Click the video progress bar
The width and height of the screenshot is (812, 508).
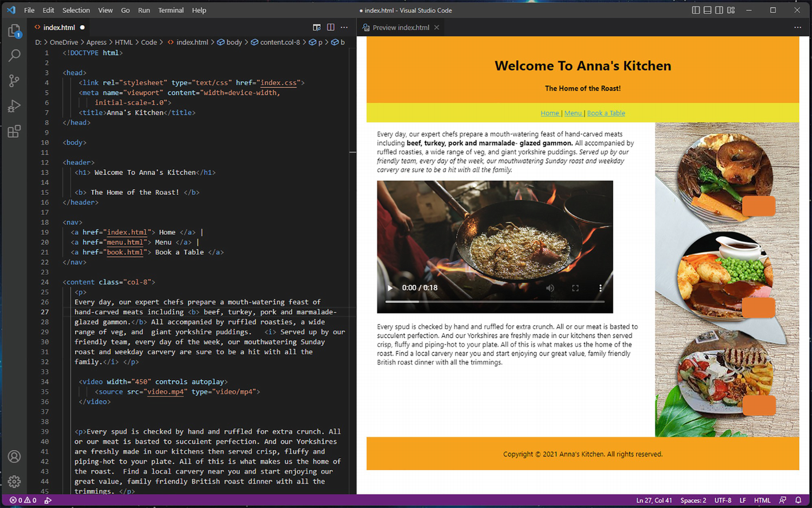coord(495,301)
